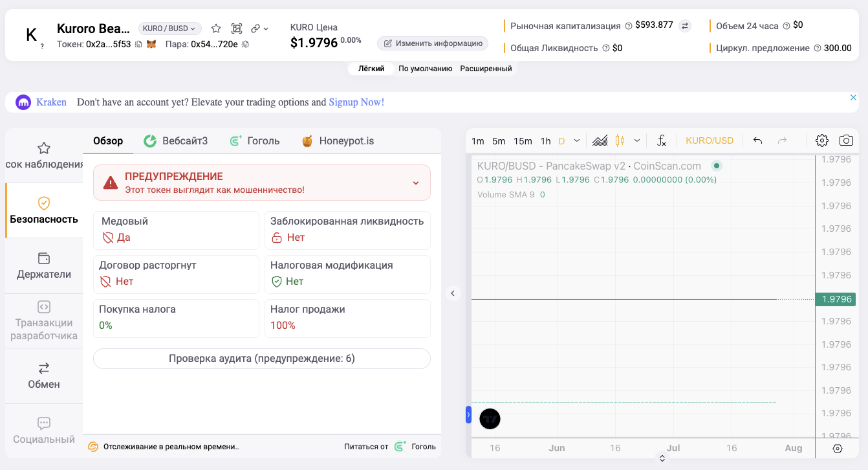The width and height of the screenshot is (868, 470).
Task: Show help for Рыночная капитализация
Action: (x=628, y=26)
